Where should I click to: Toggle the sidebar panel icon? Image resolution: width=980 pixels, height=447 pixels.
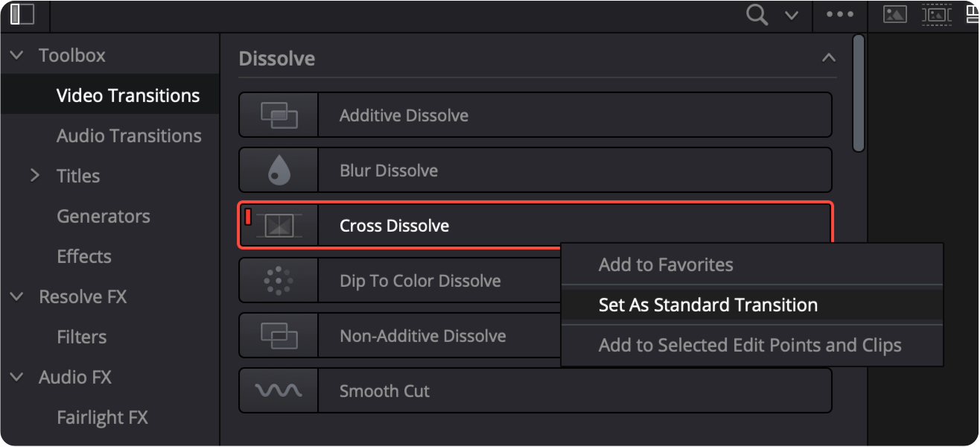(x=22, y=14)
